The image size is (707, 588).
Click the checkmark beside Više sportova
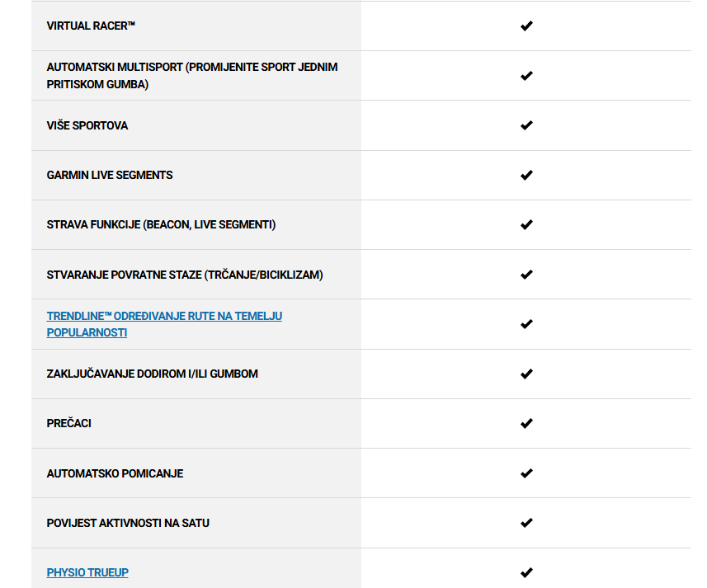[x=526, y=125]
